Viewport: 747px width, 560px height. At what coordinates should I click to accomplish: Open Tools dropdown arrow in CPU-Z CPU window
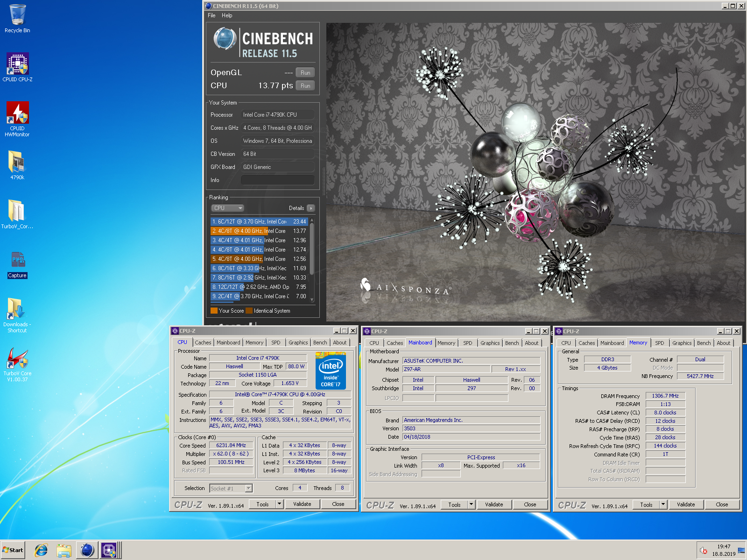280,504
